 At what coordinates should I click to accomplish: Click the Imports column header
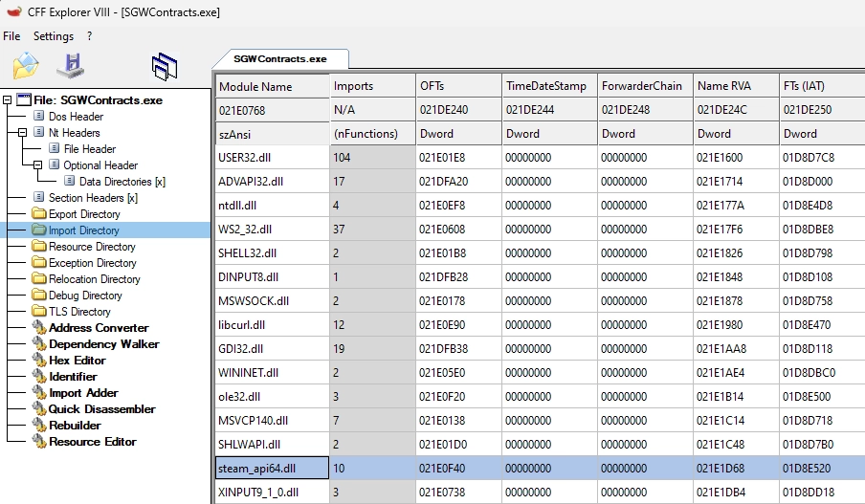pos(373,86)
